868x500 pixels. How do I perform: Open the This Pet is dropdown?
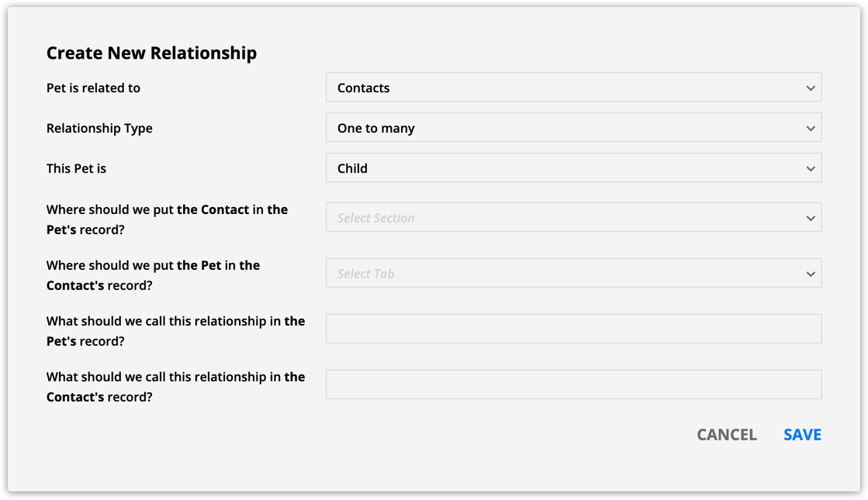point(572,168)
